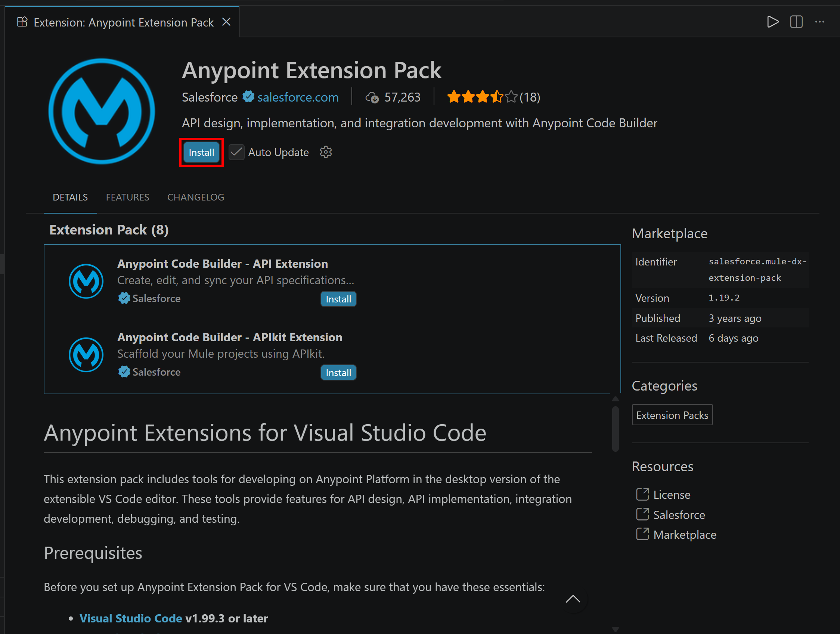Screen dimensions: 840x634
Task: Click the external link icon beside License
Action: tap(642, 495)
